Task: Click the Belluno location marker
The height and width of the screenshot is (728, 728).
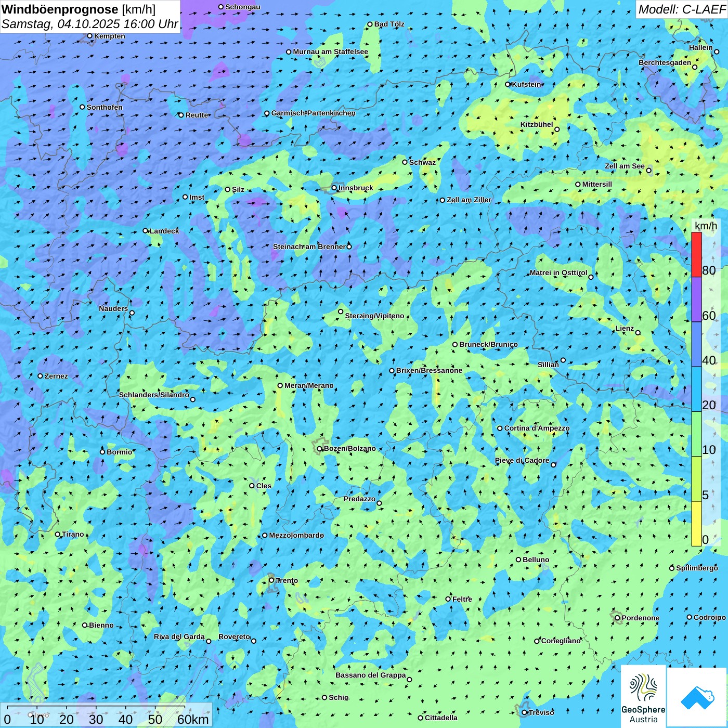Action: [518, 560]
